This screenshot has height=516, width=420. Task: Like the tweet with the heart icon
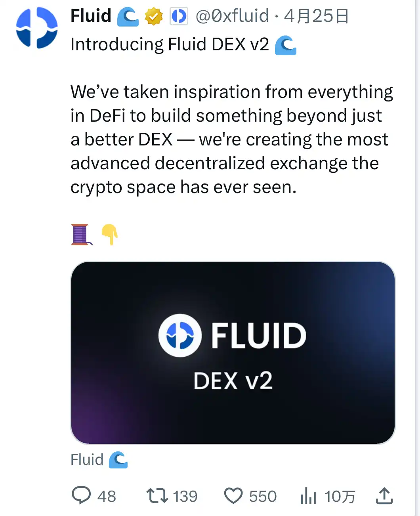233,495
